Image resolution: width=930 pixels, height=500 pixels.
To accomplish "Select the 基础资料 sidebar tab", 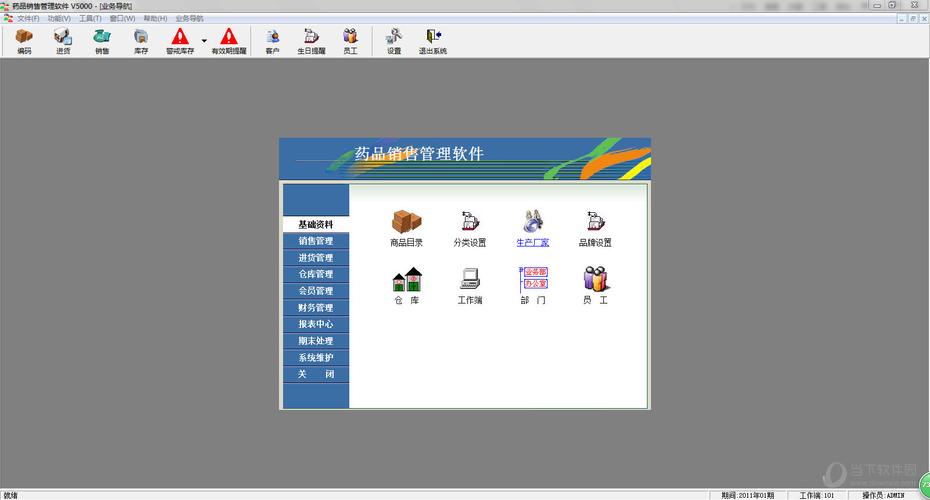I will pyautogui.click(x=316, y=224).
